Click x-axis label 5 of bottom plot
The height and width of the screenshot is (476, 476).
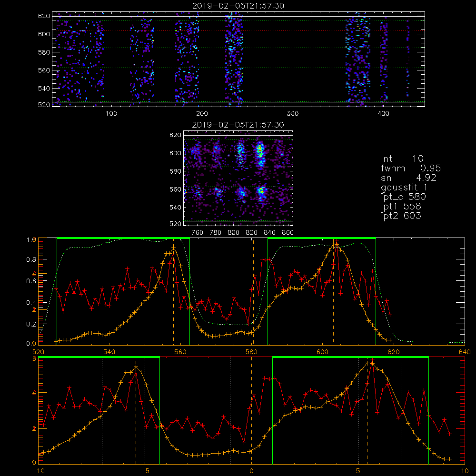(358, 471)
